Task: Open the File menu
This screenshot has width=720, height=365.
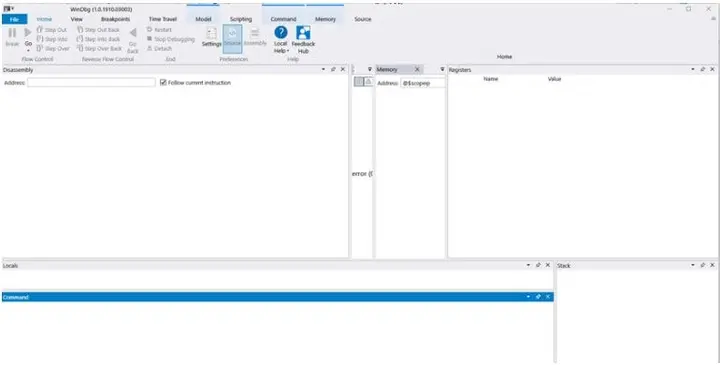Action: point(14,19)
